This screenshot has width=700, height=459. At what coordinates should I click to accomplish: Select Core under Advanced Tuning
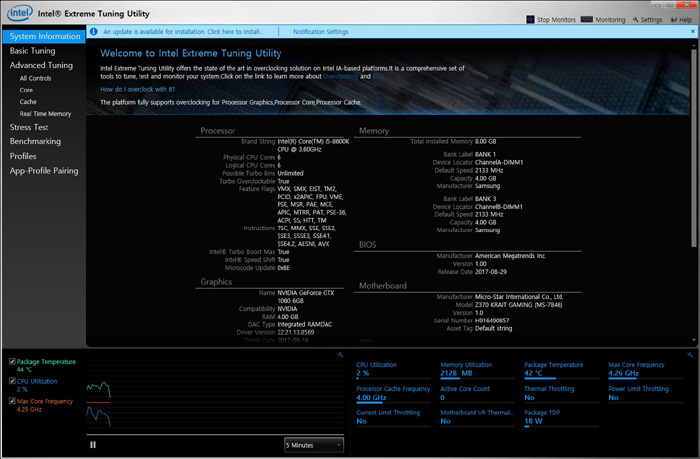click(x=26, y=90)
